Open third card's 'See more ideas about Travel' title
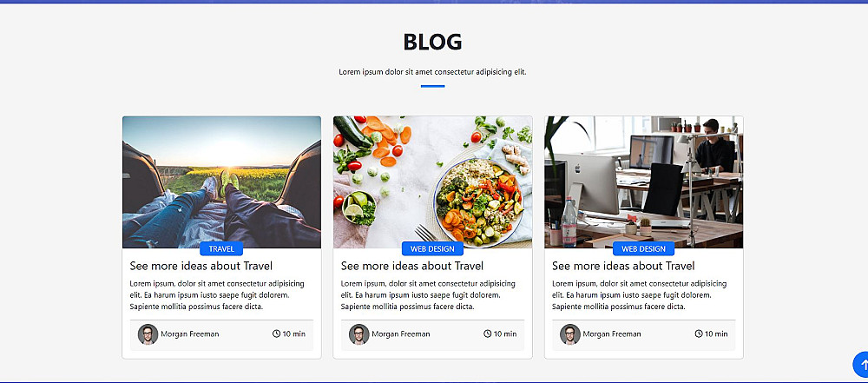Screen dimensions: 868x383 623,266
